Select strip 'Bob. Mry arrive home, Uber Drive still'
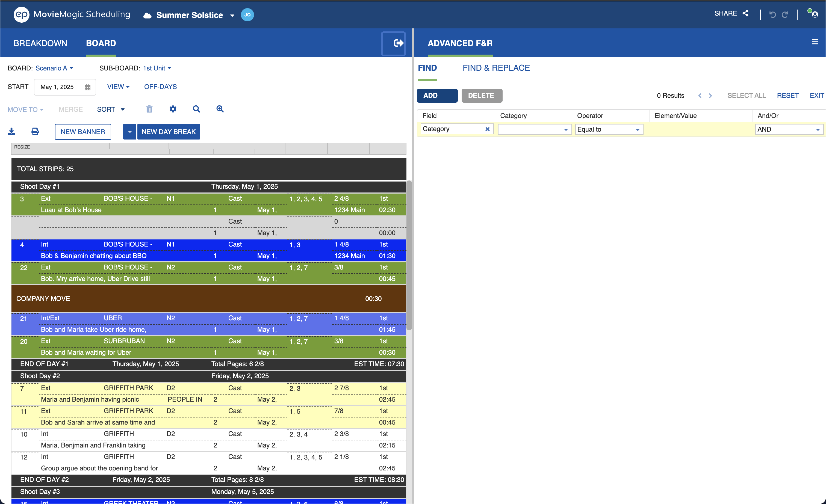 pyautogui.click(x=208, y=273)
